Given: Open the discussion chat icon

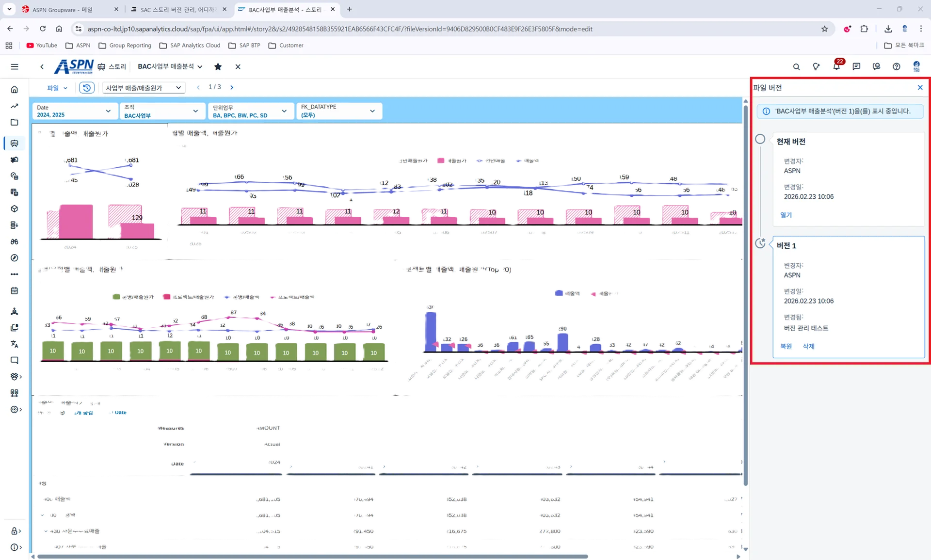Looking at the screenshot, I should [856, 66].
